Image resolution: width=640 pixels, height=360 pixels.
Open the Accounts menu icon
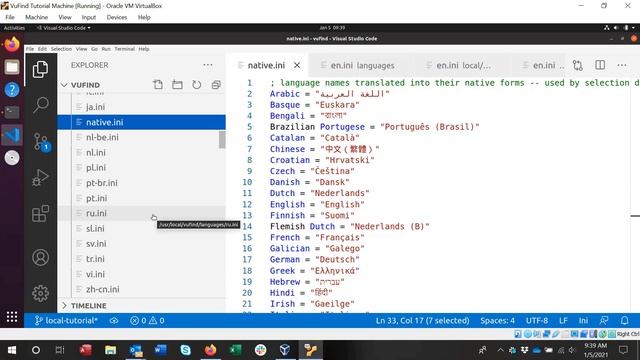[40, 258]
